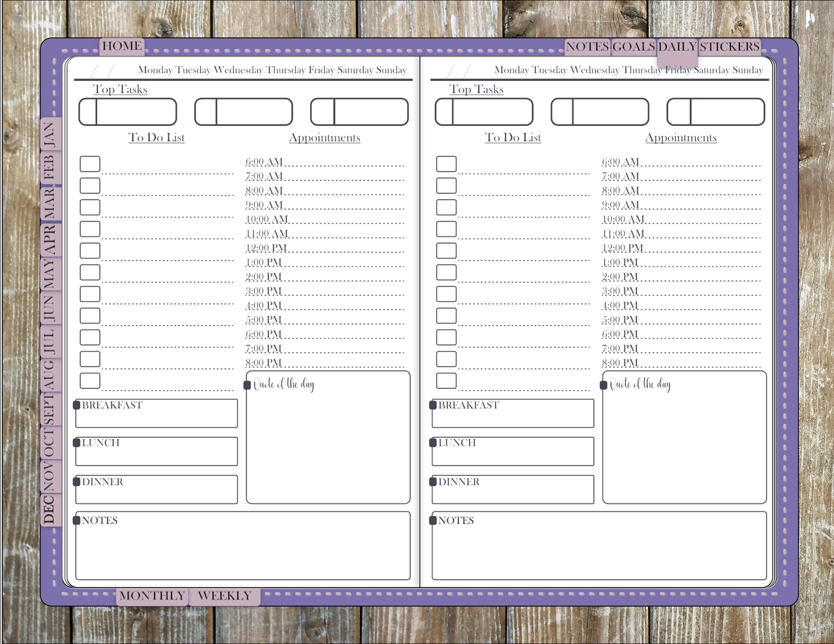Go to the MONTHLY tab
The width and height of the screenshot is (834, 644).
click(152, 596)
